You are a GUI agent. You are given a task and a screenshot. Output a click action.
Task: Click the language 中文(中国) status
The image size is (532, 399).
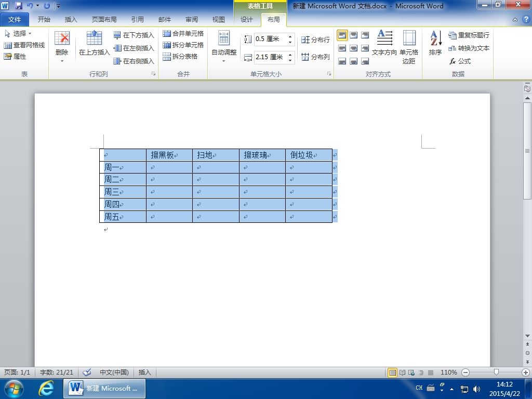tap(114, 372)
